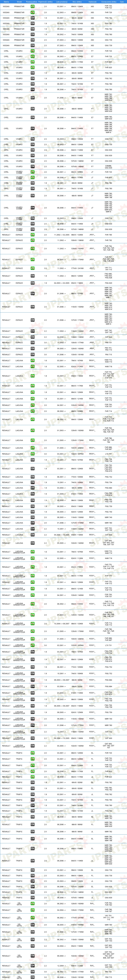Click ON icon for Laguna BG0/1_ 2.2 04.2004->10.2005
Viewport: 127px width, 980px height.
coord(32,535)
